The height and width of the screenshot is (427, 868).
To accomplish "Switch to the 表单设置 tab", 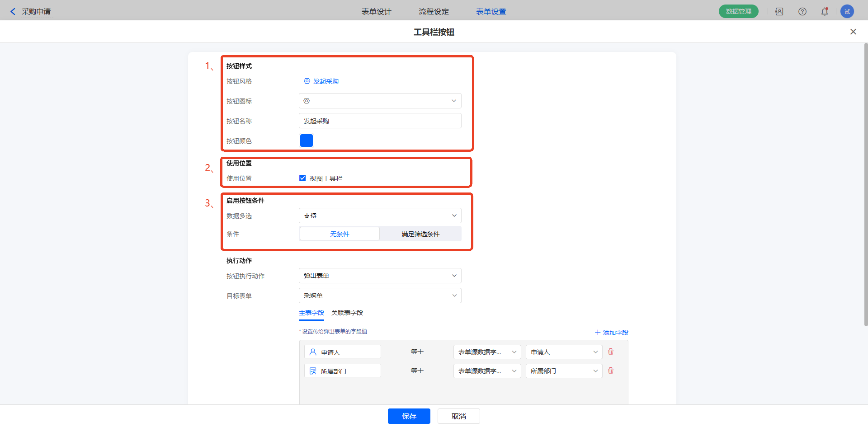I will (491, 11).
